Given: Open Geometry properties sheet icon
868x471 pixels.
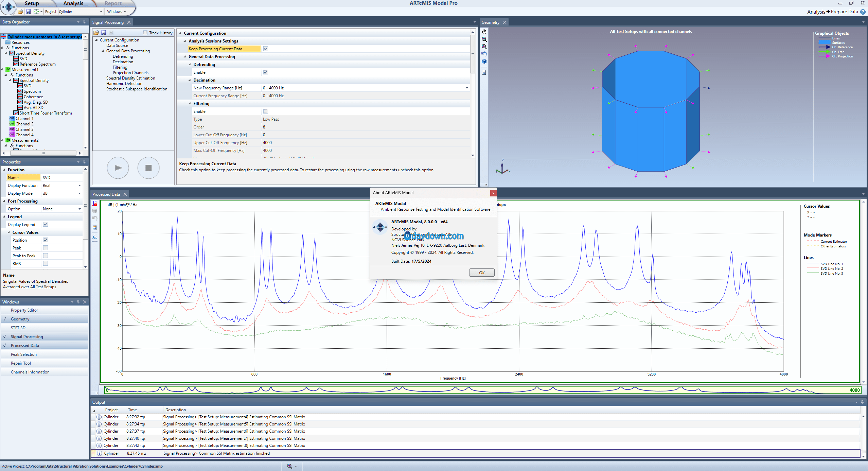Looking at the screenshot, I should click(x=484, y=72).
